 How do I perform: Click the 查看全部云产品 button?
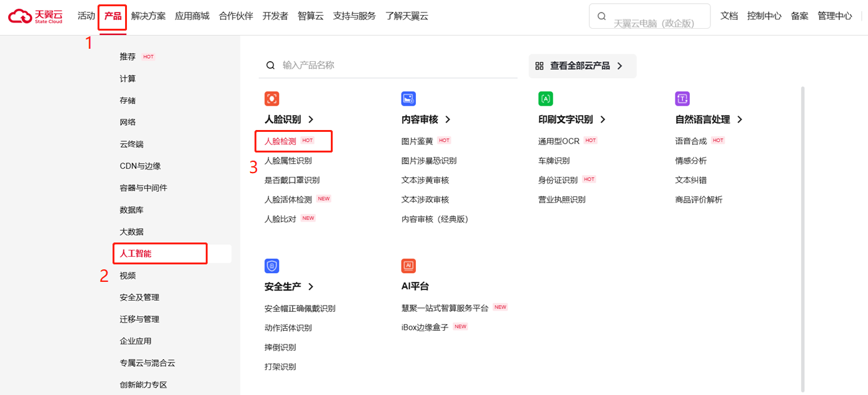(582, 66)
